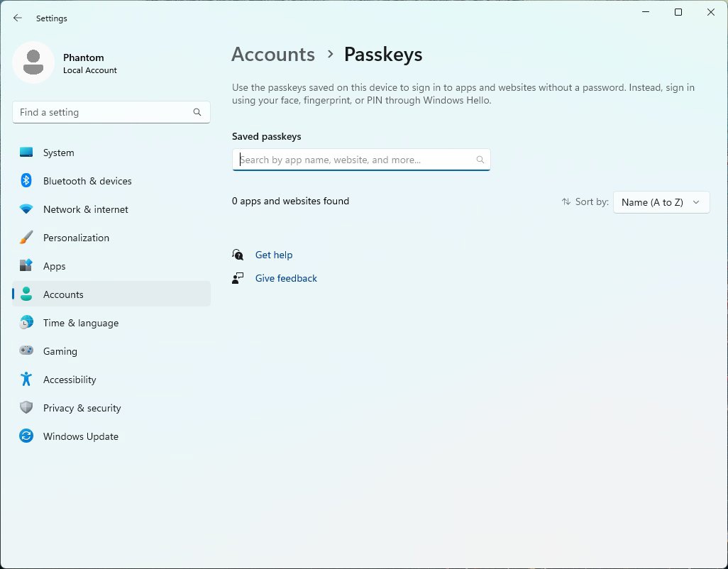
Task: Click the search magnifier in the passkeys search box
Action: [x=480, y=159]
